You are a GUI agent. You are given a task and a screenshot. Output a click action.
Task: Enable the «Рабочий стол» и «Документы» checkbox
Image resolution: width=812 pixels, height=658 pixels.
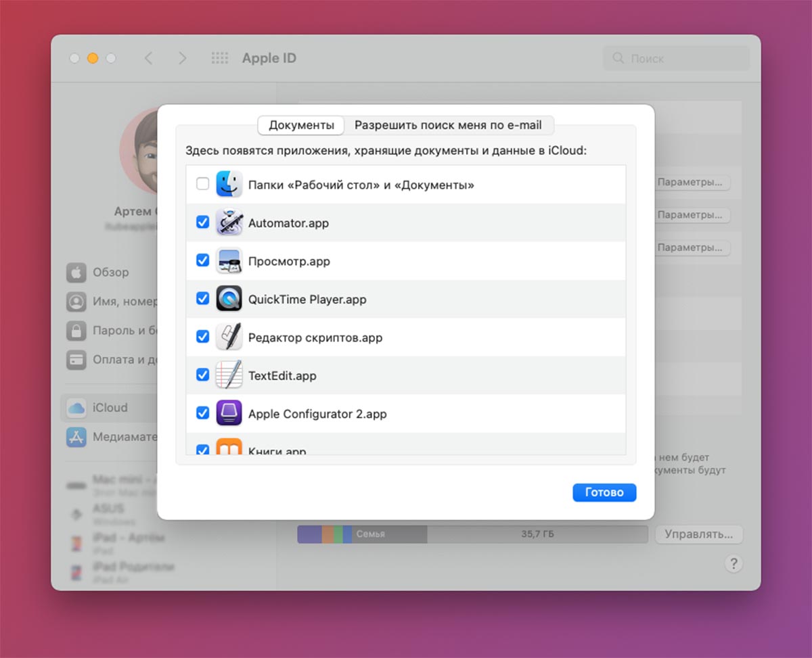tap(202, 184)
